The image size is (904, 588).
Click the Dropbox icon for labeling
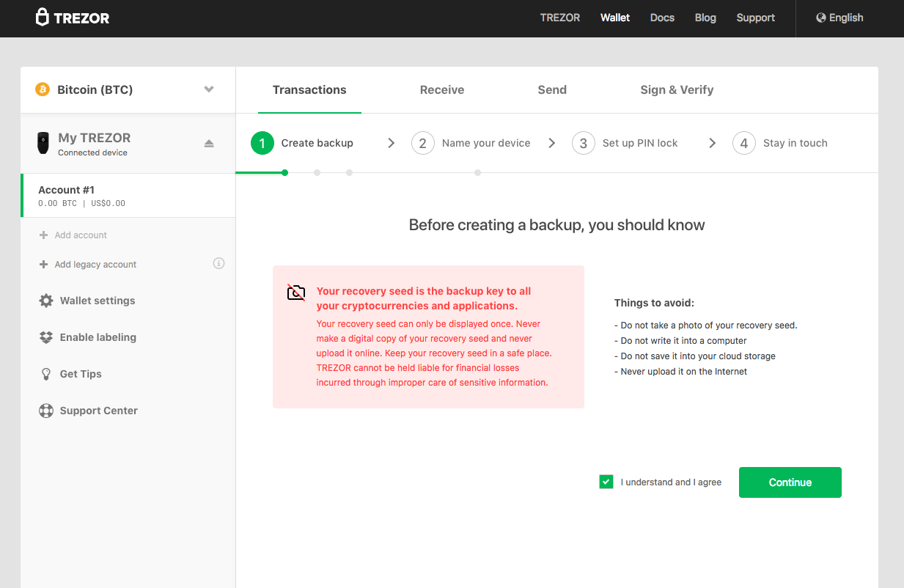(46, 337)
